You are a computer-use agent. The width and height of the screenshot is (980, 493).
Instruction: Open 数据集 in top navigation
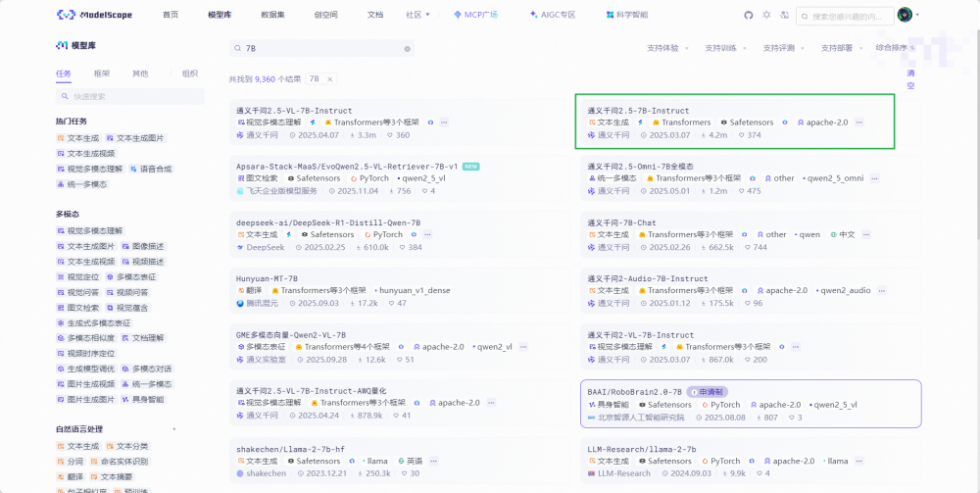coord(271,15)
